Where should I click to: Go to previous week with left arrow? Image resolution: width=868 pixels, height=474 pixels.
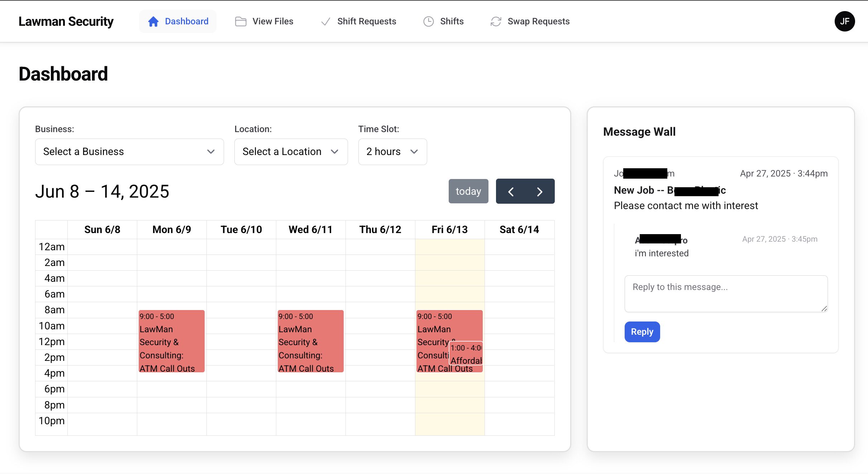[x=511, y=192]
